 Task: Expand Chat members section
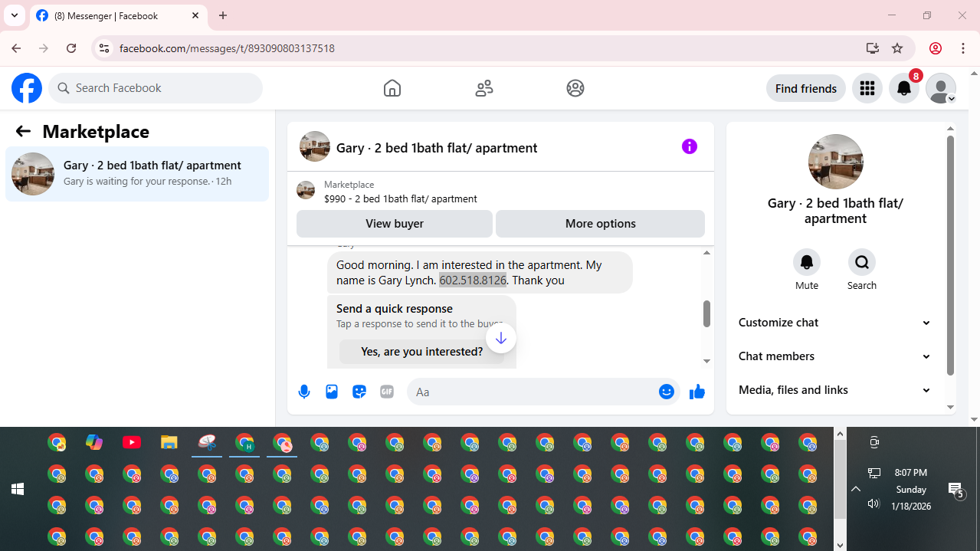coord(835,356)
